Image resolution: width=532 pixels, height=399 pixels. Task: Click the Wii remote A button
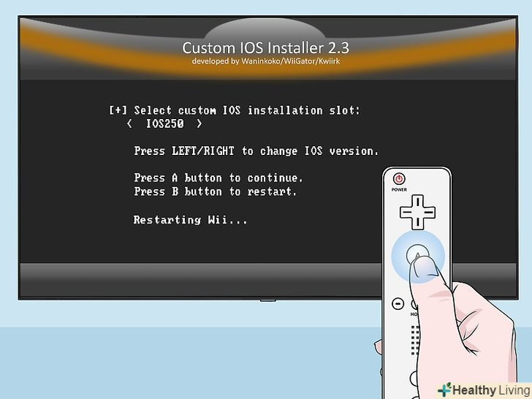coord(417,256)
